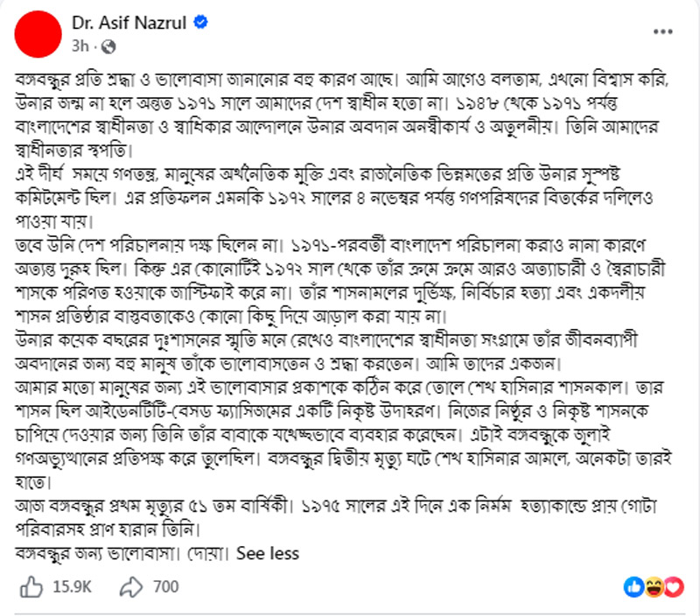
Task: Click line starting এই দীর্ঘ সময়ে গণতন্ত্র
Action: [318, 173]
